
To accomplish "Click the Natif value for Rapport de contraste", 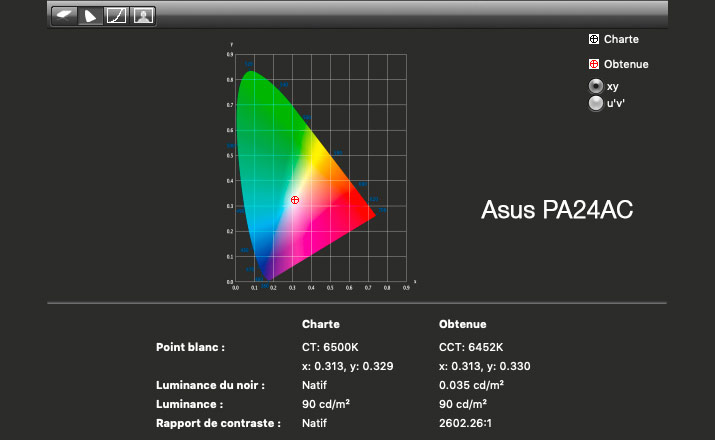I will (x=314, y=423).
